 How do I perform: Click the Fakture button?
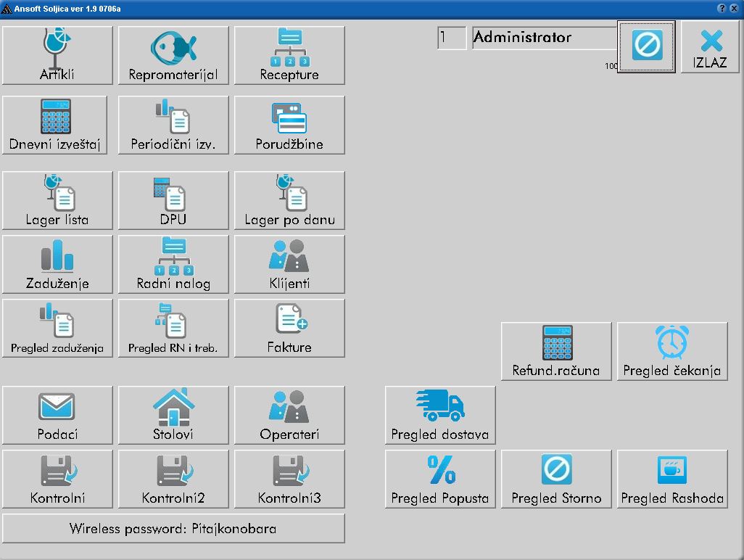289,328
